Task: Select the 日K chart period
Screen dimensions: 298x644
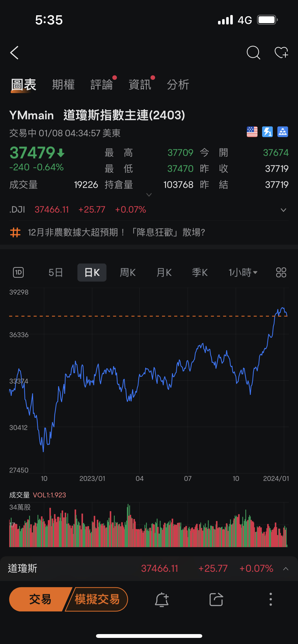Action: click(x=92, y=272)
